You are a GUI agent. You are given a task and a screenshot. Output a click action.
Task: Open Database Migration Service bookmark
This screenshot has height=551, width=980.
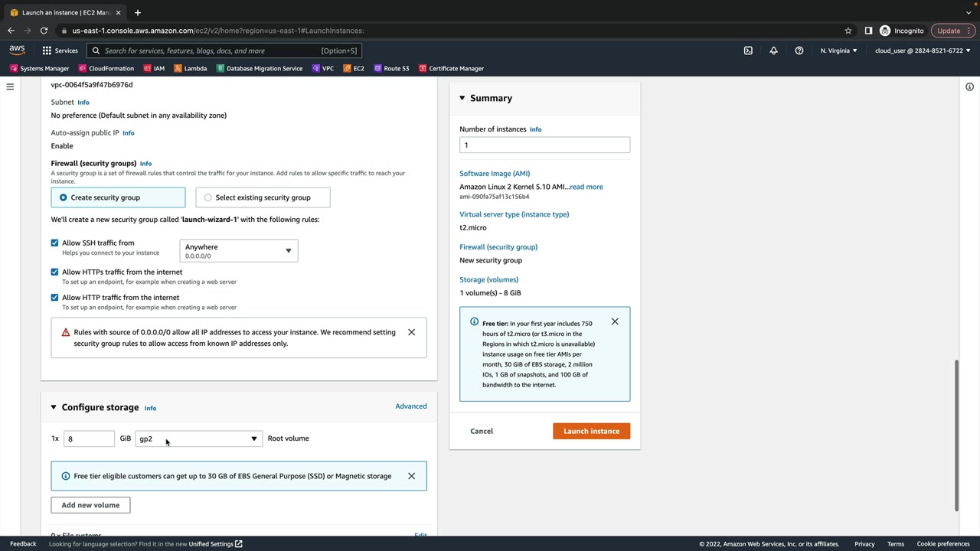259,68
